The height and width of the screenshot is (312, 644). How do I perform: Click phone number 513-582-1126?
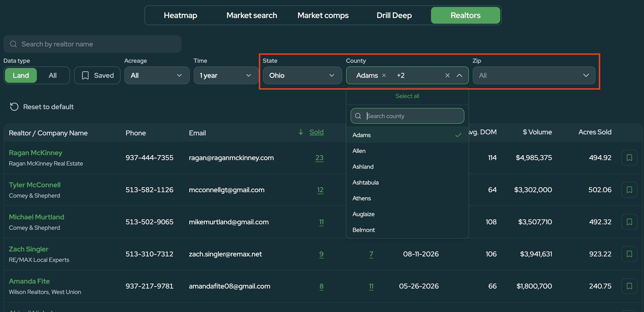point(149,190)
